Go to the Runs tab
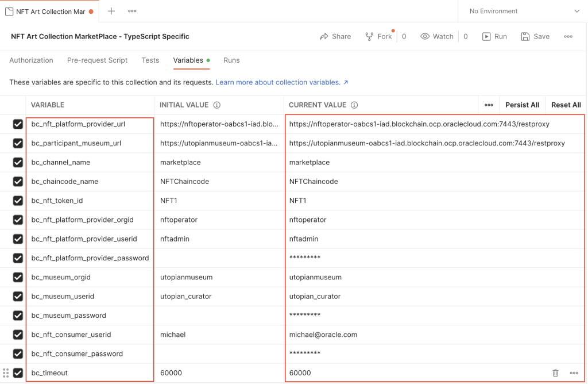Image resolution: width=588 pixels, height=384 pixels. tap(231, 60)
